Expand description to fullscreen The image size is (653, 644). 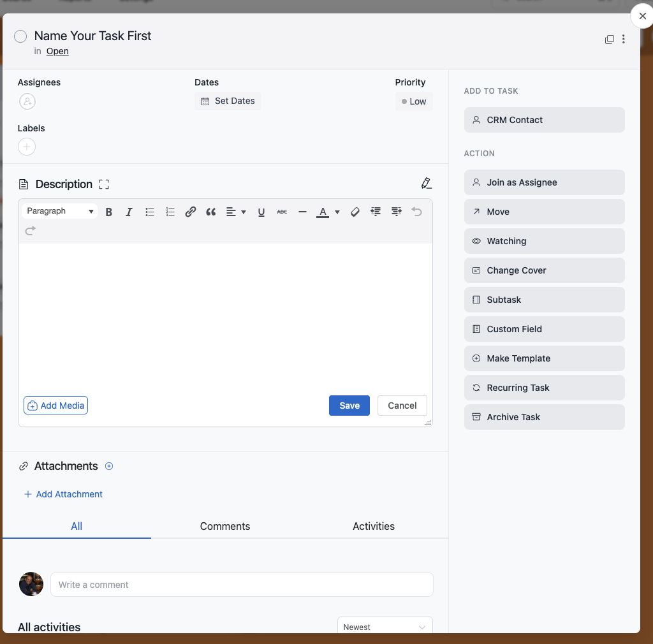(105, 184)
